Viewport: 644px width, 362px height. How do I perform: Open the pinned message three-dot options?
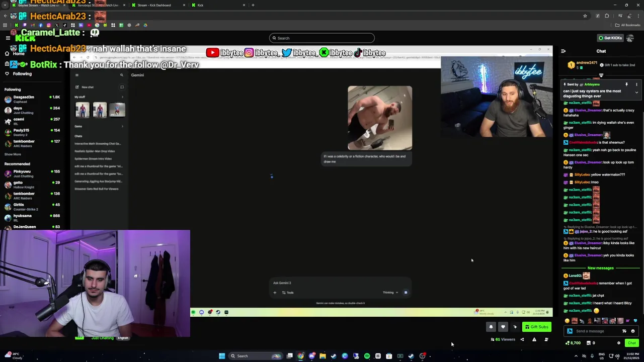point(636,84)
